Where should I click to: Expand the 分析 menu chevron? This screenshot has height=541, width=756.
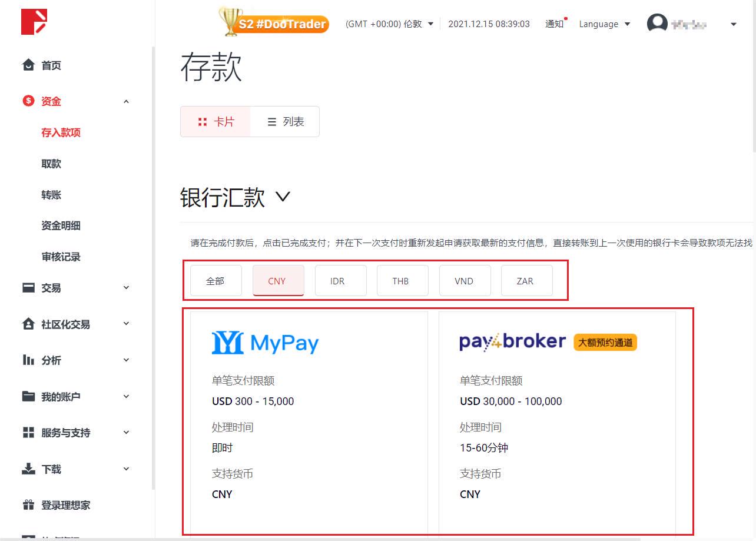point(126,360)
